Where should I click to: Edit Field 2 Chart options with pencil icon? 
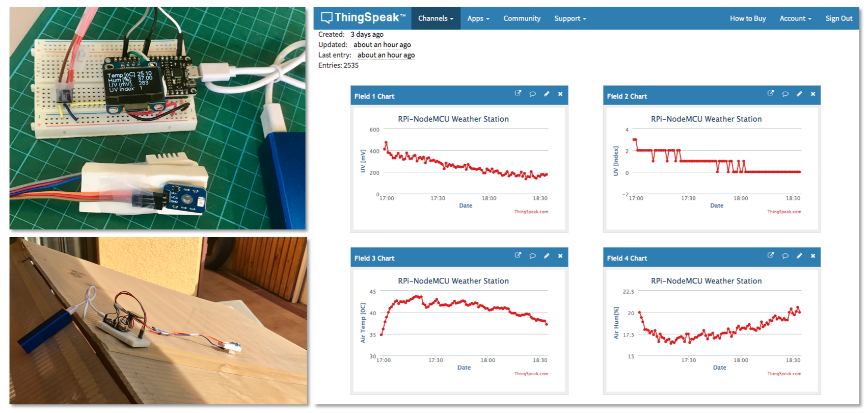pos(799,94)
